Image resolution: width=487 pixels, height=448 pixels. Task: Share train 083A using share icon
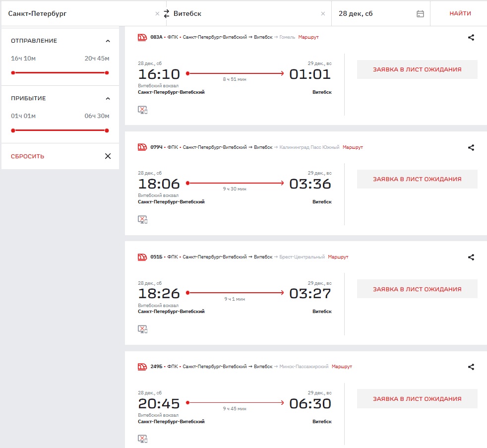point(471,37)
